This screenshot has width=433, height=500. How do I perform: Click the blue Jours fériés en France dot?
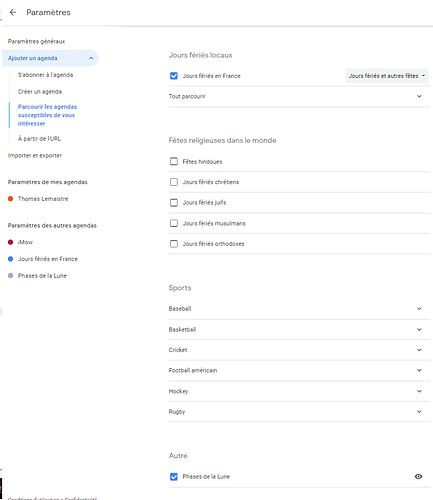[11, 259]
